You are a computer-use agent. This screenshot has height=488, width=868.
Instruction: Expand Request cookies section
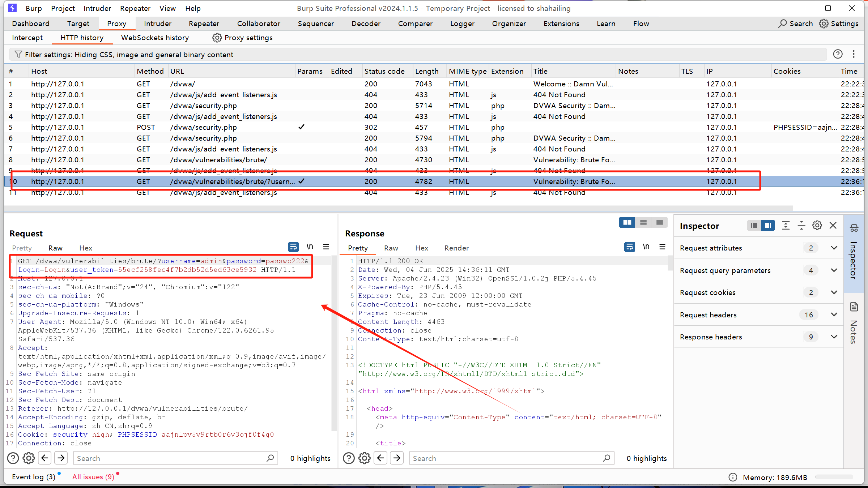(834, 292)
